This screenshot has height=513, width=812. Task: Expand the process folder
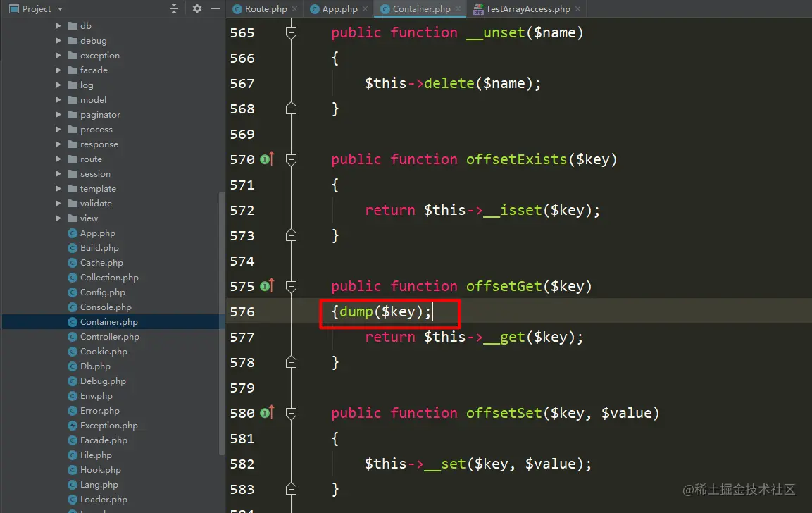pos(58,130)
